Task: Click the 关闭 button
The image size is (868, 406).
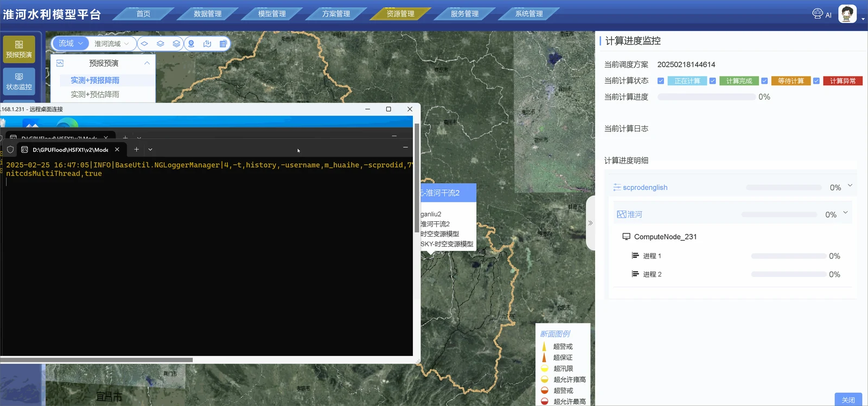Action: 848,399
